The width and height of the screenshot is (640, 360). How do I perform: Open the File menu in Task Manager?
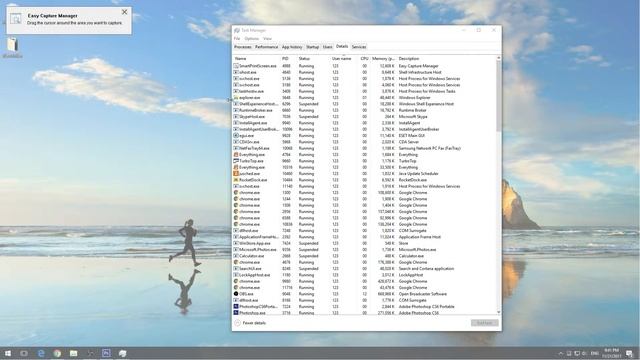pyautogui.click(x=237, y=38)
